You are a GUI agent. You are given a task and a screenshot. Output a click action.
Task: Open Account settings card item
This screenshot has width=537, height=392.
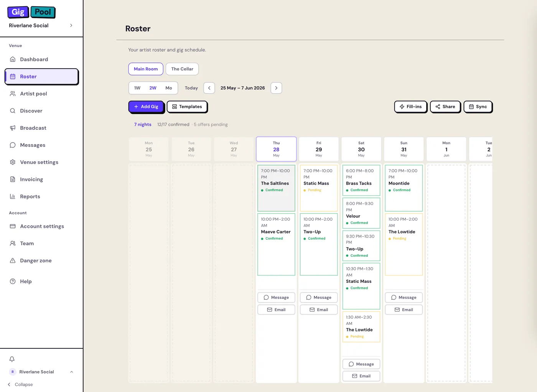click(x=41, y=226)
